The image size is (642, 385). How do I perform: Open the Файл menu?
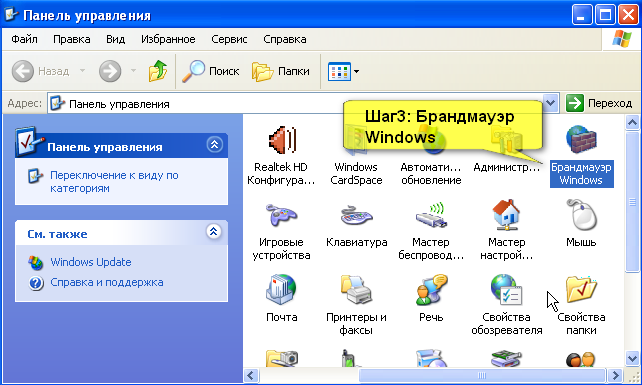24,39
